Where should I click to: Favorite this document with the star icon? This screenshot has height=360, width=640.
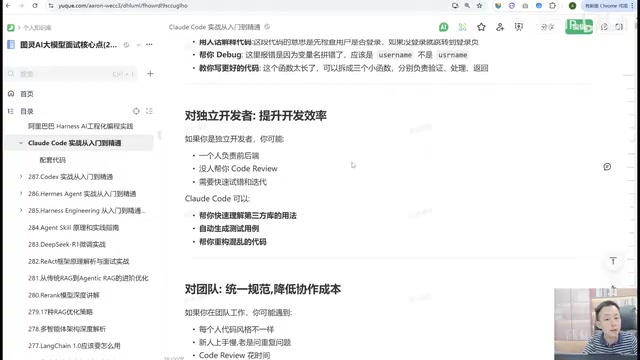(x=481, y=27)
